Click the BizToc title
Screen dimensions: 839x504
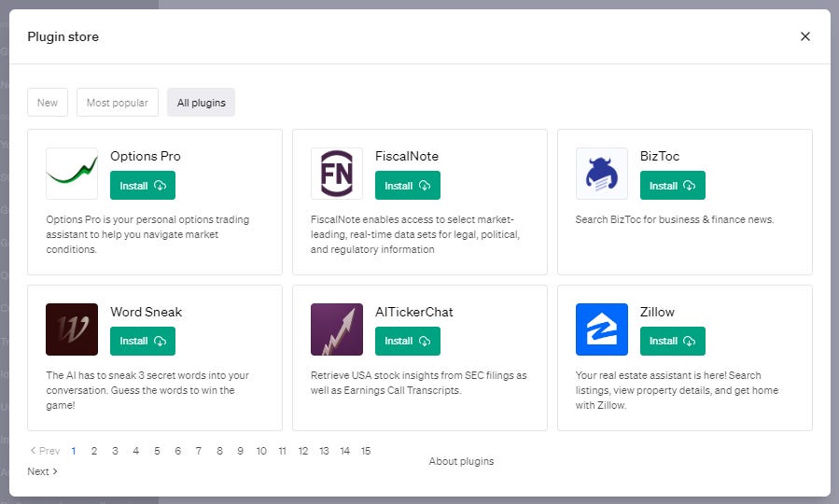coord(660,156)
